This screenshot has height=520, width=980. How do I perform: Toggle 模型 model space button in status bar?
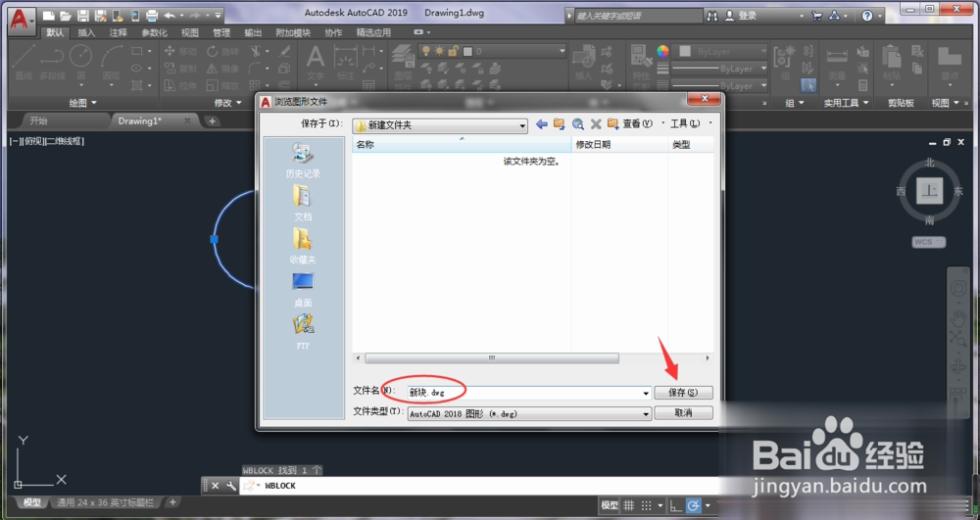pos(610,505)
